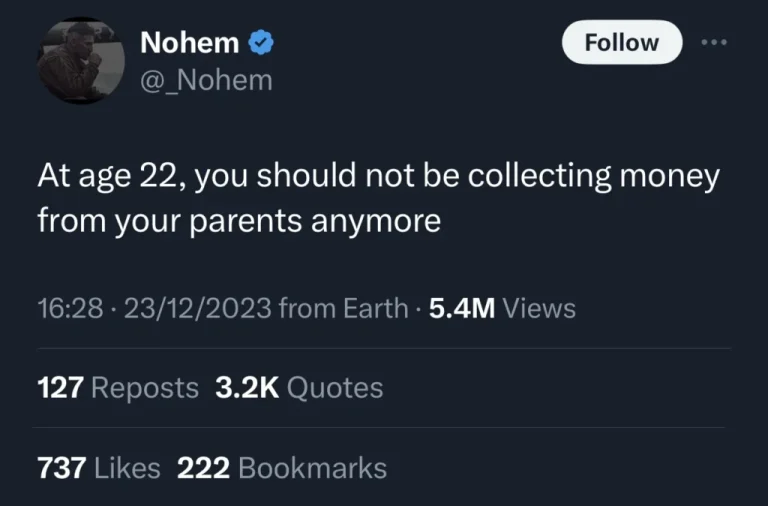This screenshot has width=768, height=506.
Task: Click Nohem's profile picture
Action: coord(81,60)
